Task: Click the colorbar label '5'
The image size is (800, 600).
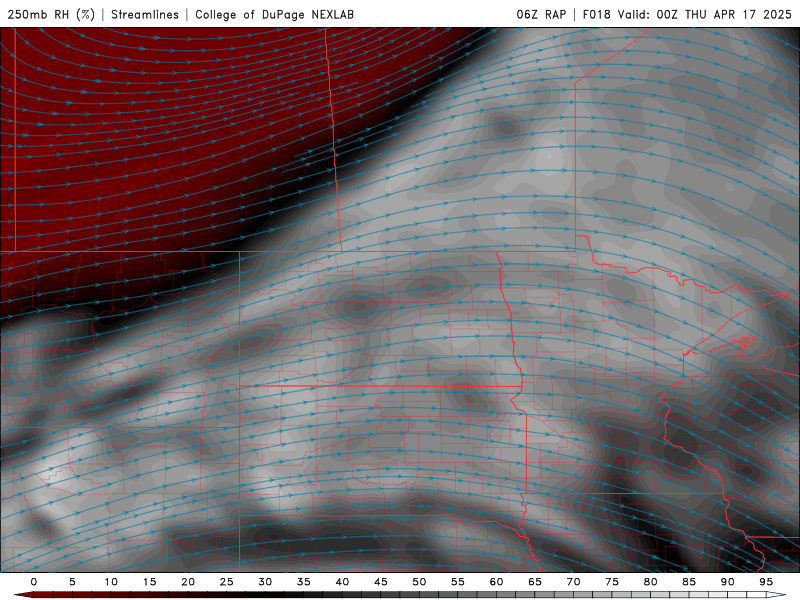Action: pos(72,582)
